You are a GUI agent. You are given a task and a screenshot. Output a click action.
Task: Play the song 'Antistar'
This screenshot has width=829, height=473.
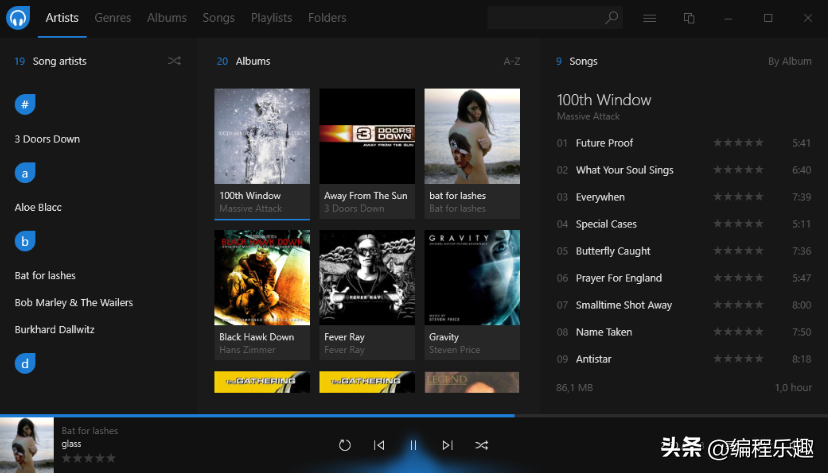pos(593,359)
